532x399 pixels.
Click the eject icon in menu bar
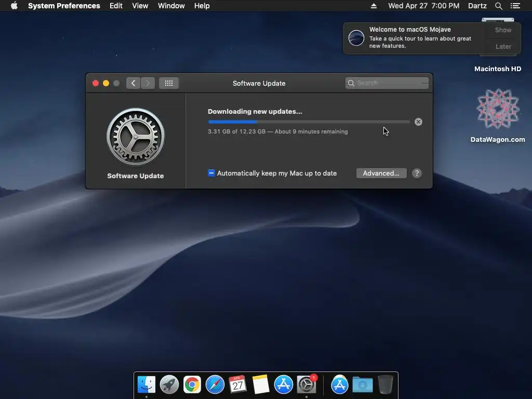tap(374, 6)
